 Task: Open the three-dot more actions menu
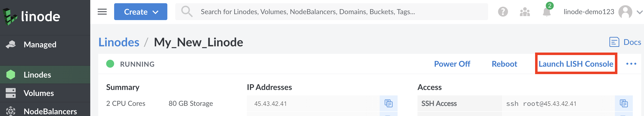click(x=631, y=64)
